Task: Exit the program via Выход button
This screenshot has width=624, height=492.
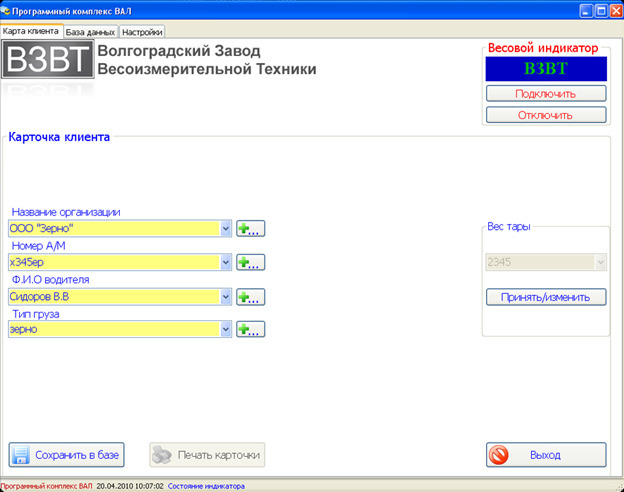Action: click(x=546, y=455)
